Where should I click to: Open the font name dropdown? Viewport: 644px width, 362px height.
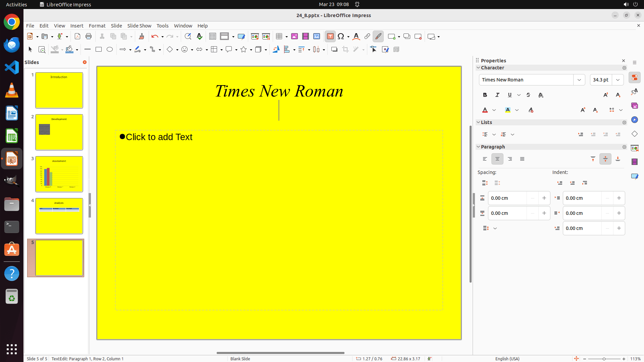coord(579,80)
